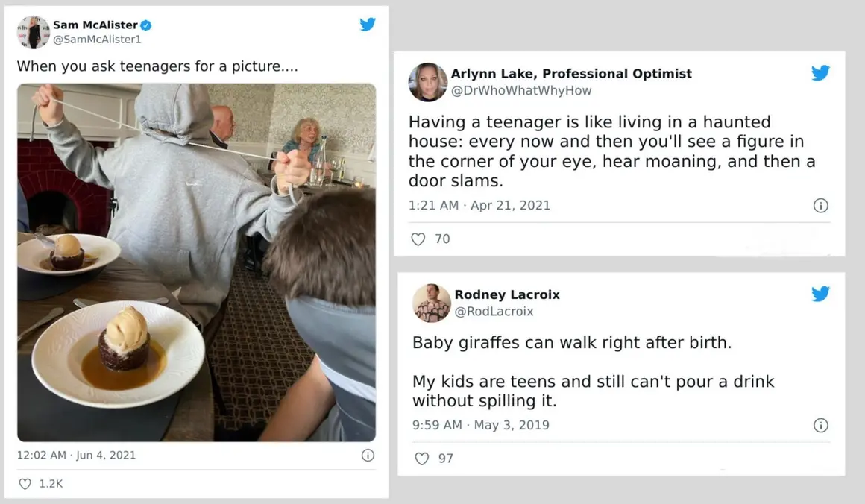Like the Sam McAlister tweet with heart
The height and width of the screenshot is (504, 865).
pyautogui.click(x=25, y=484)
